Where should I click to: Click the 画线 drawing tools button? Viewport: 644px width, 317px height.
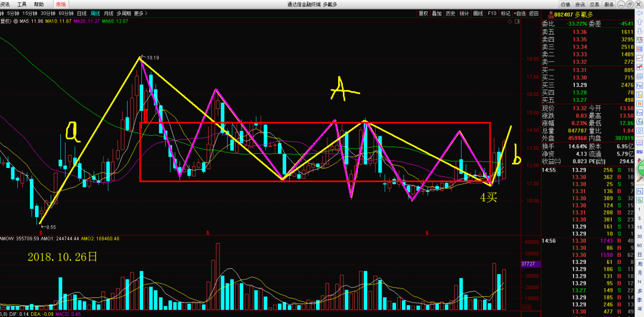(478, 13)
